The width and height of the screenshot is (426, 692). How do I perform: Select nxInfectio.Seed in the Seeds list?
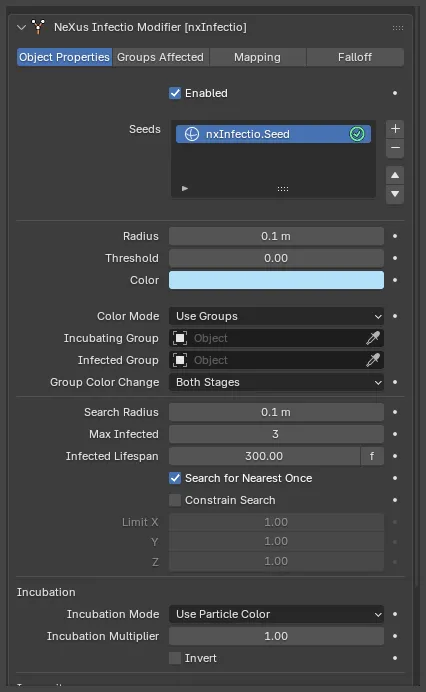(273, 134)
